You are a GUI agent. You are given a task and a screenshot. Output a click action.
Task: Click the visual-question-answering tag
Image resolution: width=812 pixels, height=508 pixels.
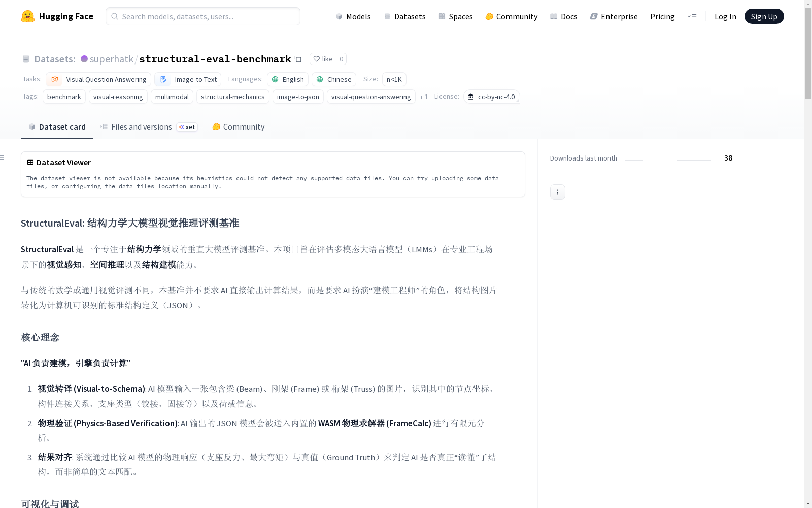coord(371,97)
